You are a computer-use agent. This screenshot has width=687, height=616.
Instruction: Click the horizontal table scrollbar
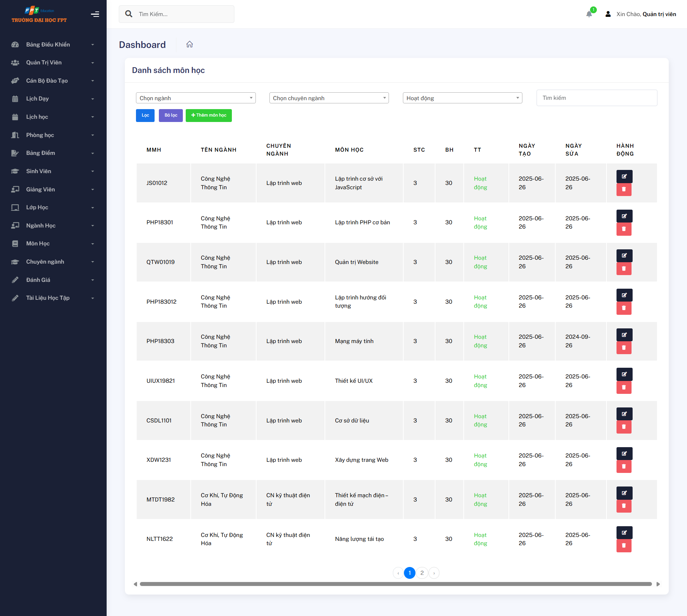coord(395,584)
